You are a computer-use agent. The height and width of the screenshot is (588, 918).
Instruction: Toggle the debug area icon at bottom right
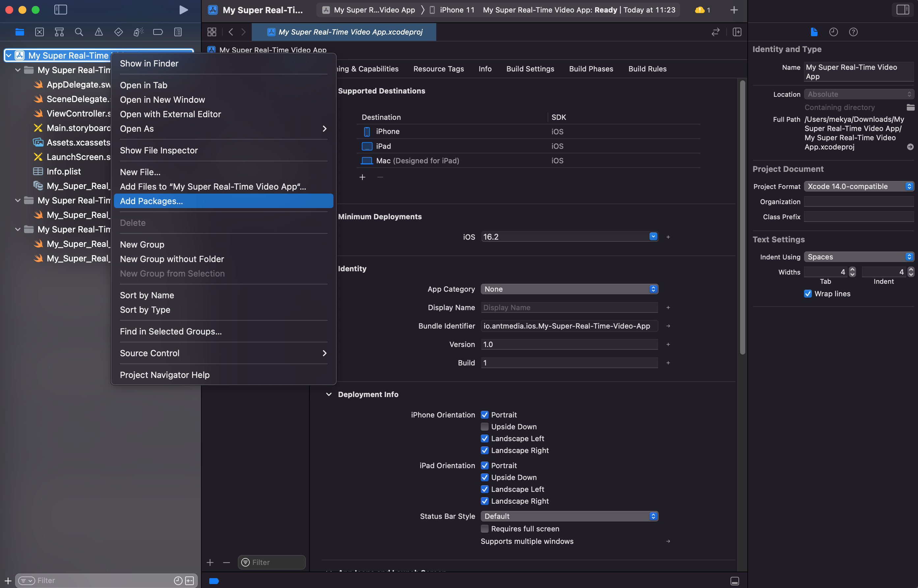tap(734, 581)
